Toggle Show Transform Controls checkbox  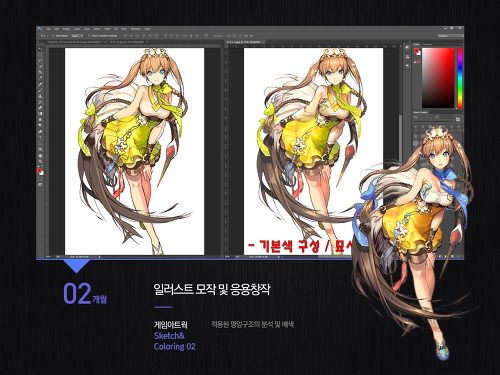[88, 36]
